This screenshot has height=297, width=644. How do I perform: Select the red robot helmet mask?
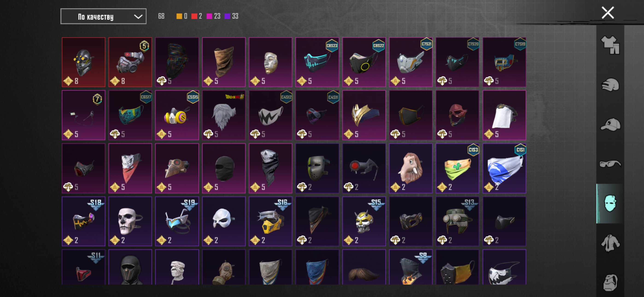pyautogui.click(x=84, y=62)
